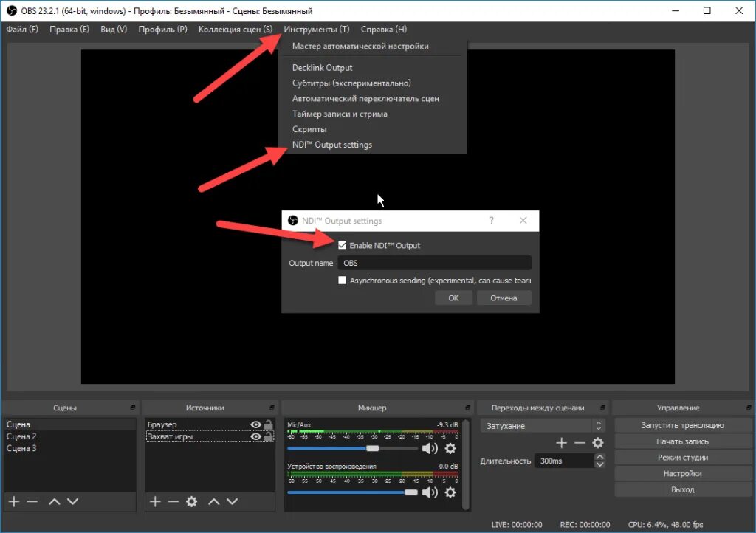756x533 pixels.
Task: Undock the Сцены panel
Action: pyautogui.click(x=133, y=408)
